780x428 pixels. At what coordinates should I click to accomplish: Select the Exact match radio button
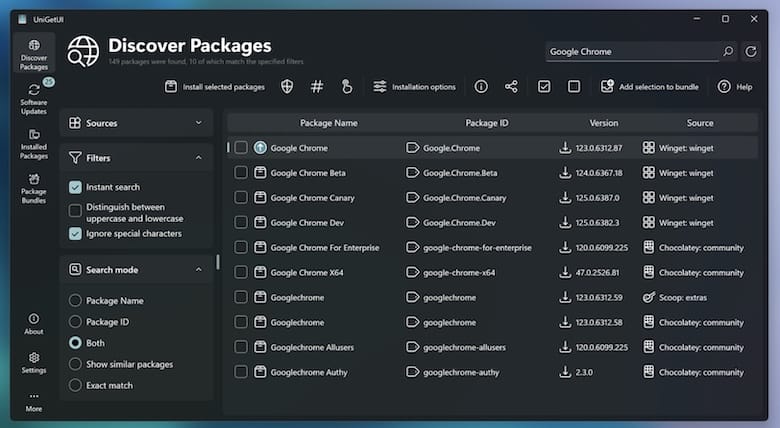[75, 385]
